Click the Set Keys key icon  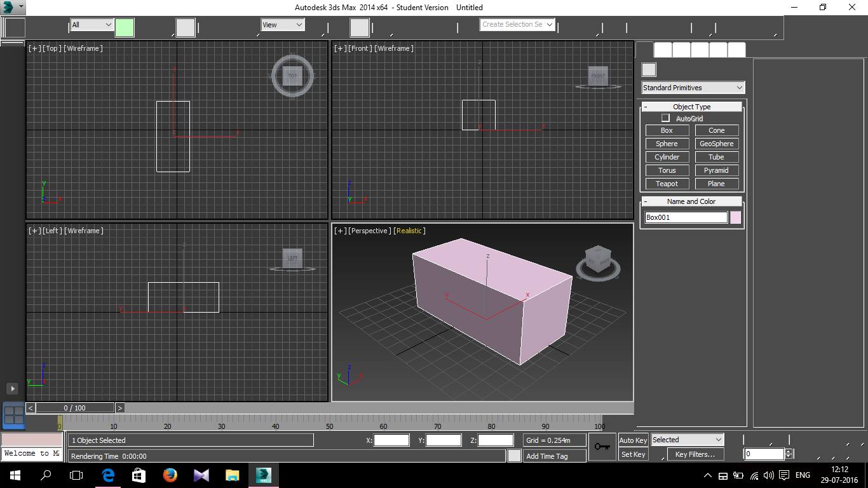(602, 447)
